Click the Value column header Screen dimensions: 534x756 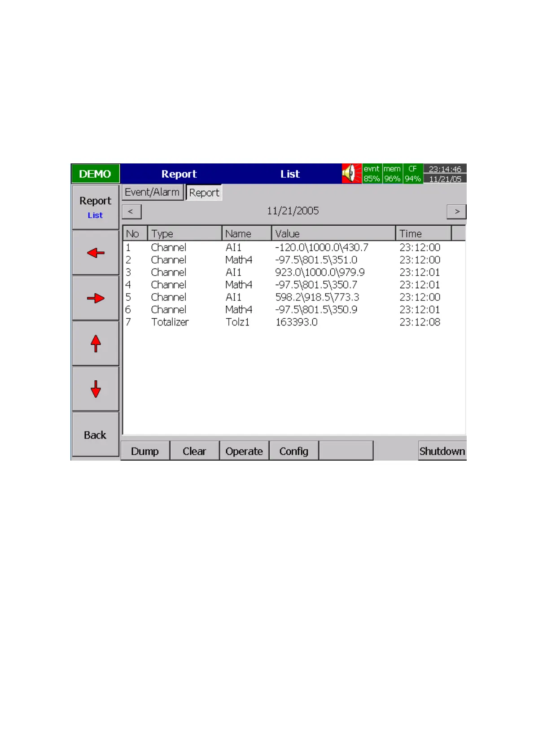[333, 233]
